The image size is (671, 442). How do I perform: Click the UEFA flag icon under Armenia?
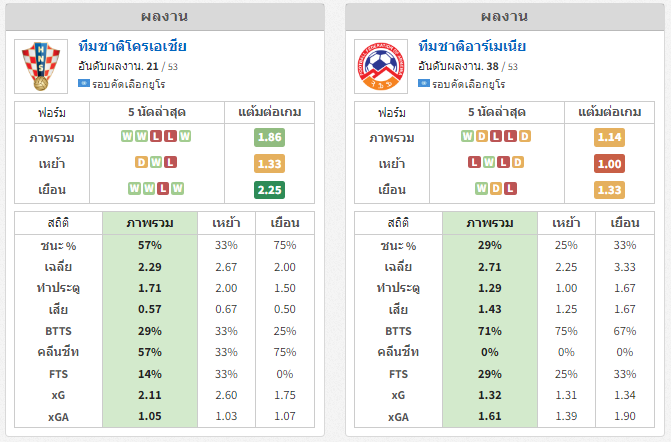[x=424, y=83]
